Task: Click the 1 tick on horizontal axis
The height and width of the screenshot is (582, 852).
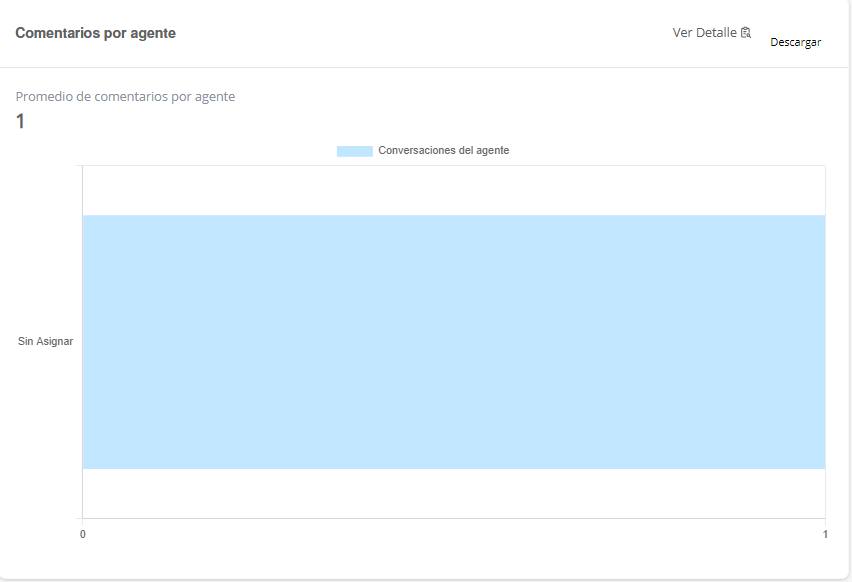Action: pyautogui.click(x=825, y=535)
